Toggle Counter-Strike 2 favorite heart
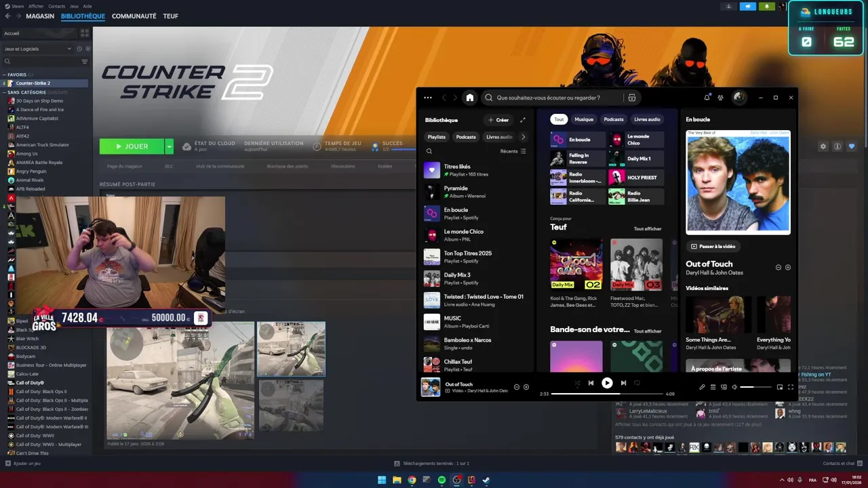This screenshot has height=488, width=868. pos(852,146)
